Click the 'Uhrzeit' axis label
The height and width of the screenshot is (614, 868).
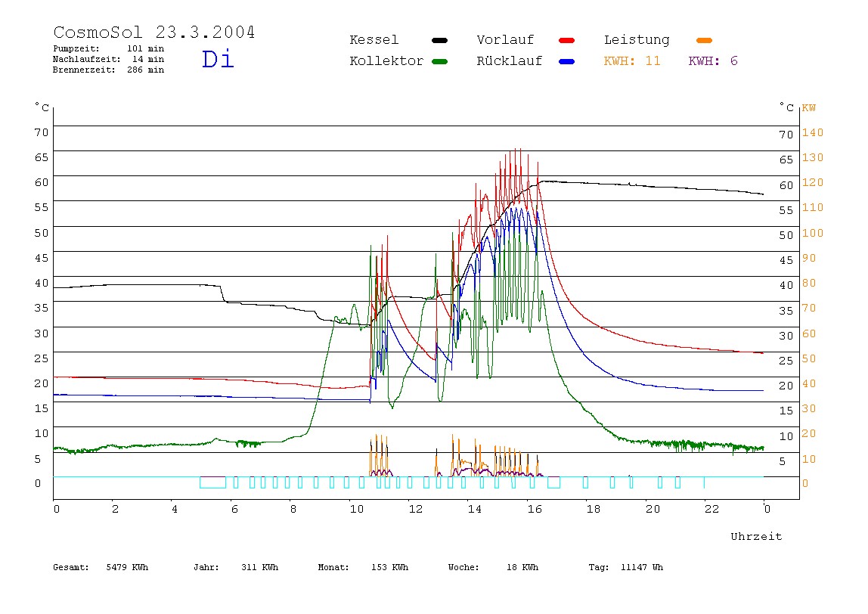756,536
